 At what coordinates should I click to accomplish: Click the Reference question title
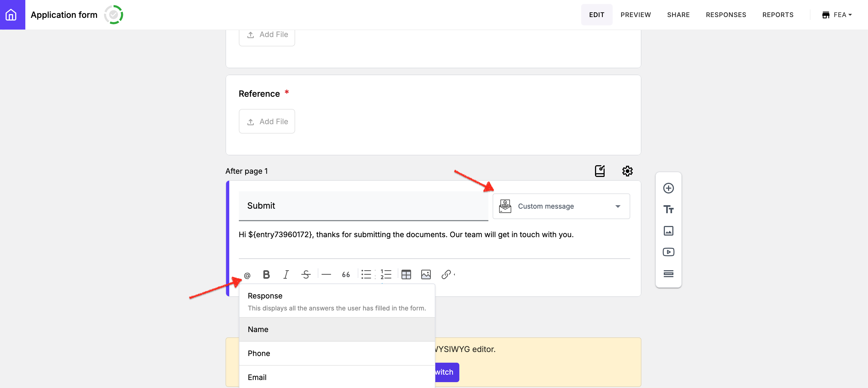pos(259,94)
